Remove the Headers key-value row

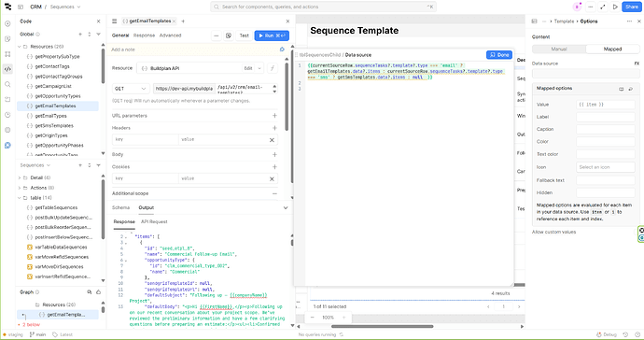click(x=272, y=140)
